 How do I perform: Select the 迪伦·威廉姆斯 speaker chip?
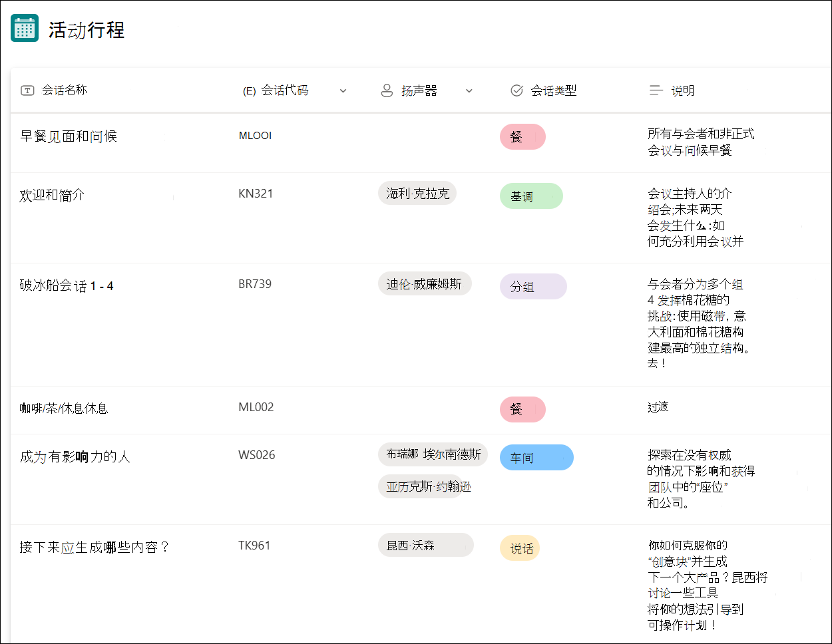click(425, 283)
